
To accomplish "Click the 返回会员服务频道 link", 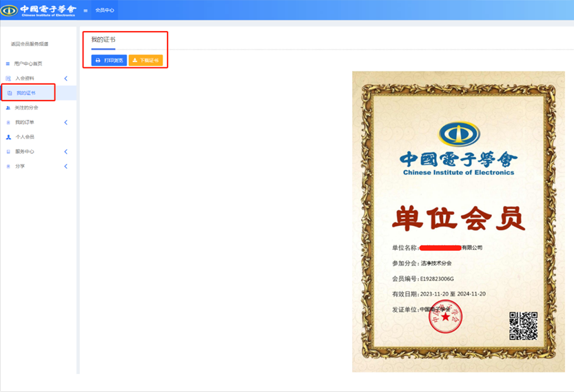I will (x=30, y=44).
